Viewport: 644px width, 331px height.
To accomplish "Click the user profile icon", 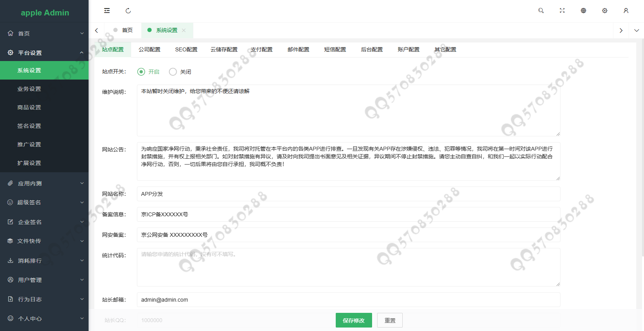I will [626, 11].
